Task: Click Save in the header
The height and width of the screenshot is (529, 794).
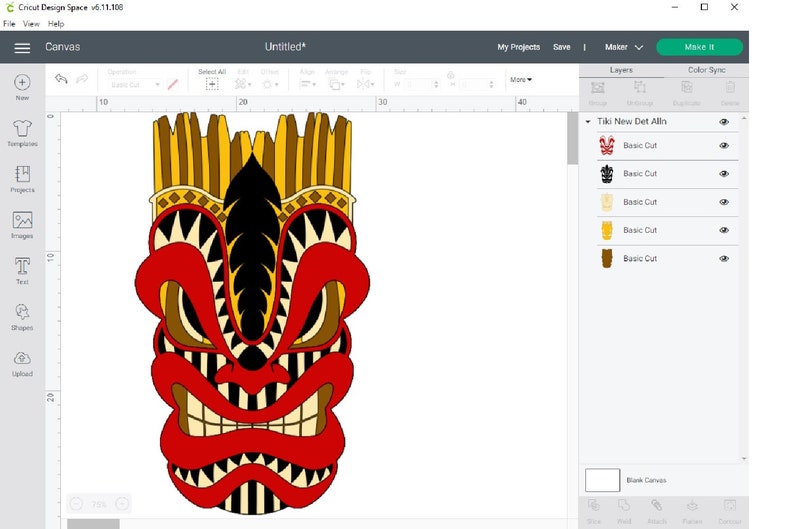Action: pos(562,47)
